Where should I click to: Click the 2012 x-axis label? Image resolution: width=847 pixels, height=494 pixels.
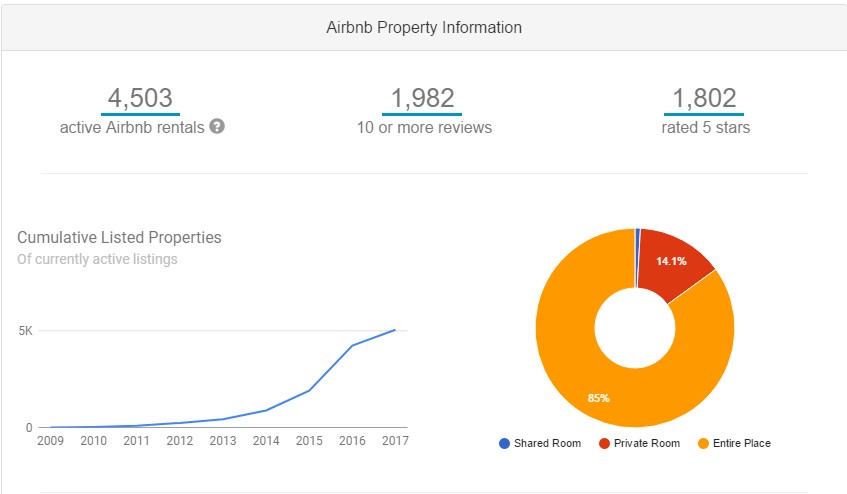(179, 441)
